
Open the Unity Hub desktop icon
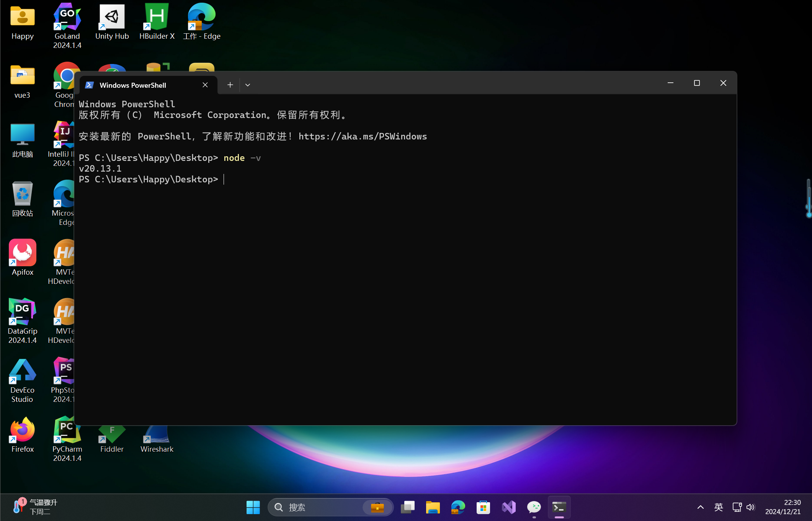(112, 18)
